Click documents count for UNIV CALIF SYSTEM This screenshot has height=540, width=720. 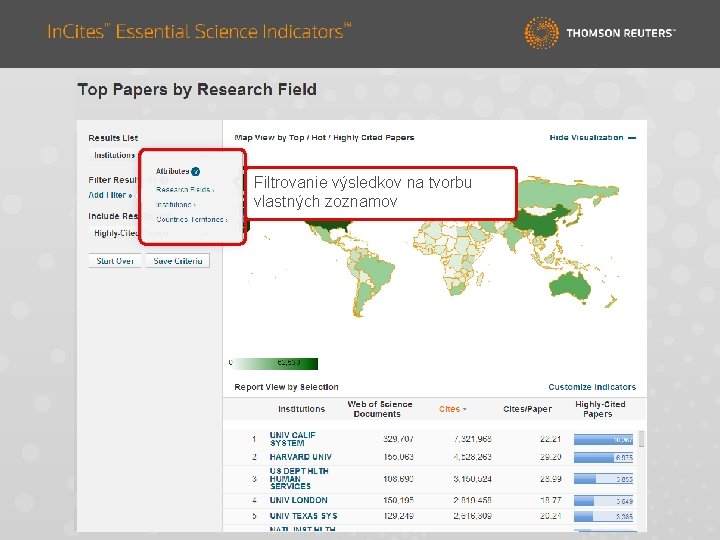398,439
